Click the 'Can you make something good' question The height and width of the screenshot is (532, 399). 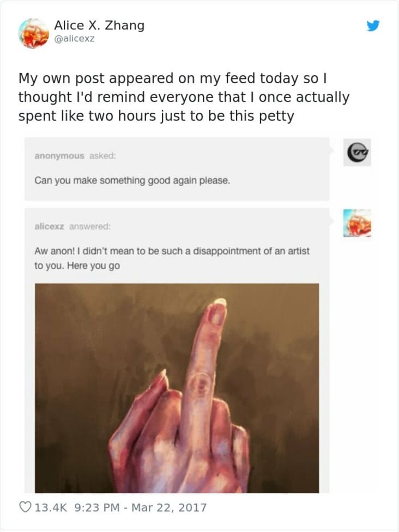[x=132, y=180]
